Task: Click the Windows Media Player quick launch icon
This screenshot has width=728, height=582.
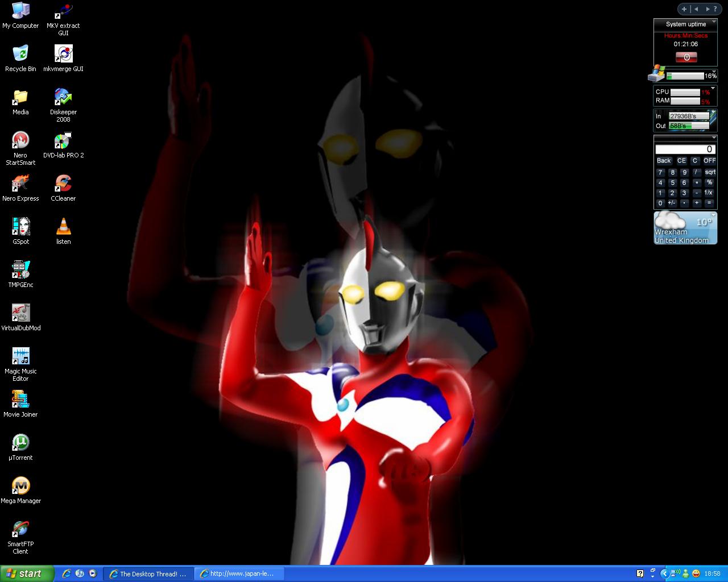Action: coord(93,573)
